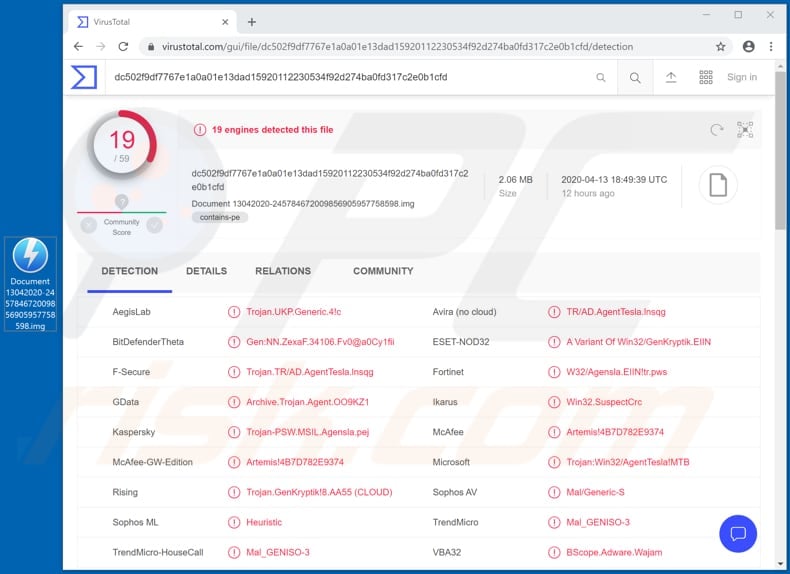Image resolution: width=790 pixels, height=574 pixels.
Task: Open a new browser tab
Action: tap(252, 22)
